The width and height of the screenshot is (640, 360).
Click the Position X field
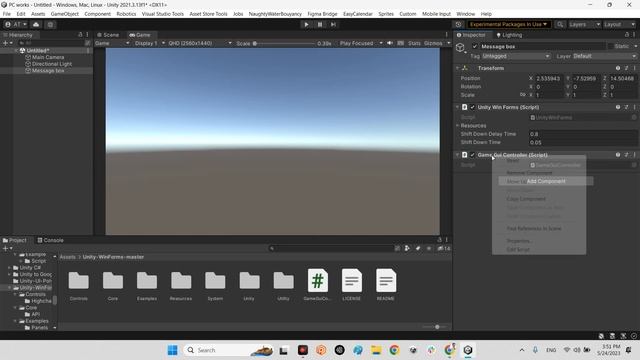point(550,78)
